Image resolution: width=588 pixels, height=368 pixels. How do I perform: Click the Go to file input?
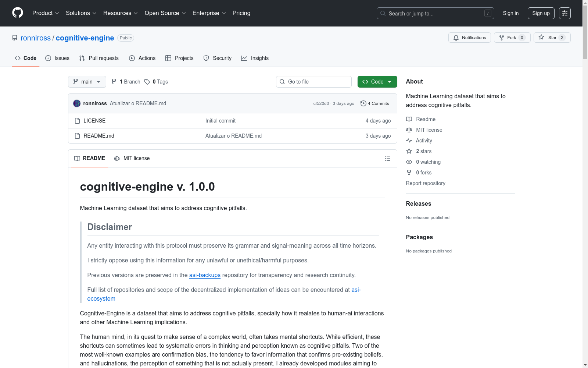tap(314, 82)
